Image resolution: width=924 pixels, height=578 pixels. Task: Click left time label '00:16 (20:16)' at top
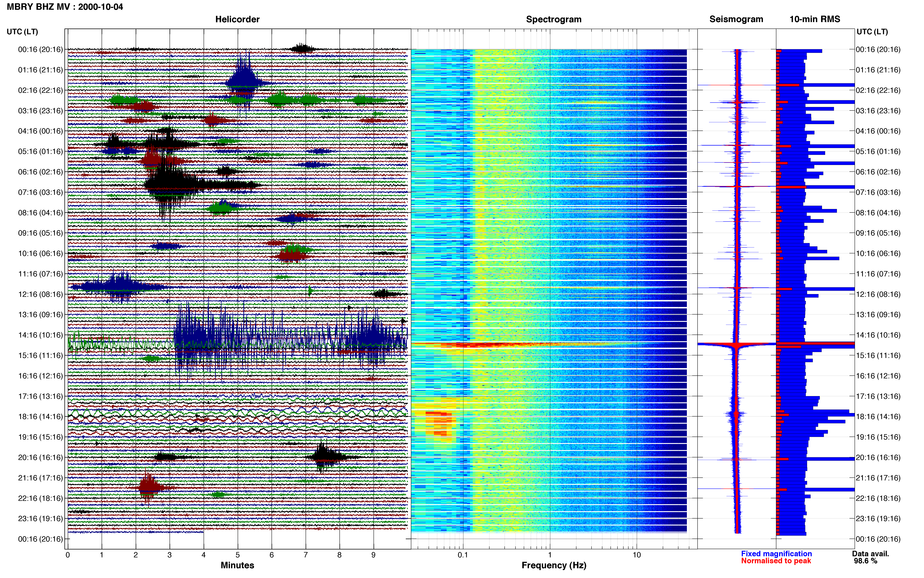[x=41, y=49]
